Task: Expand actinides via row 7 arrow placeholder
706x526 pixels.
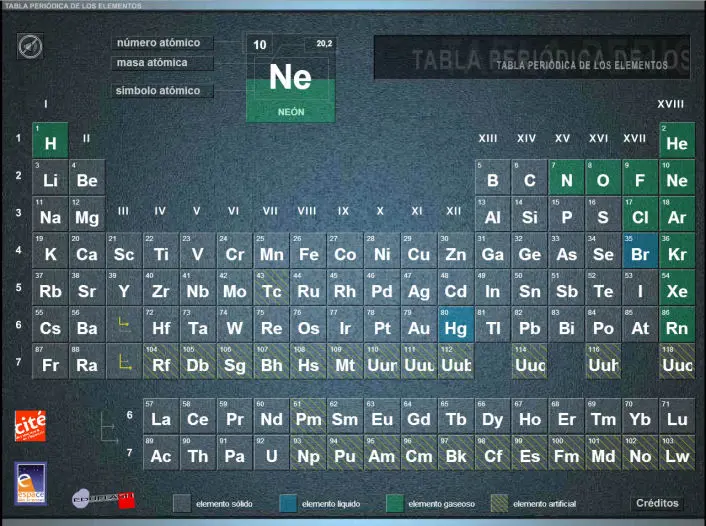Action: (x=124, y=361)
